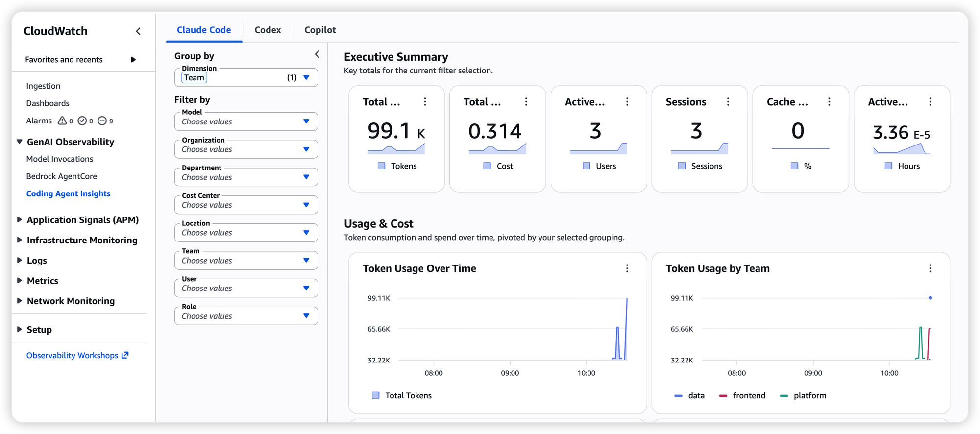Toggle the frontend series legend color

click(723, 396)
